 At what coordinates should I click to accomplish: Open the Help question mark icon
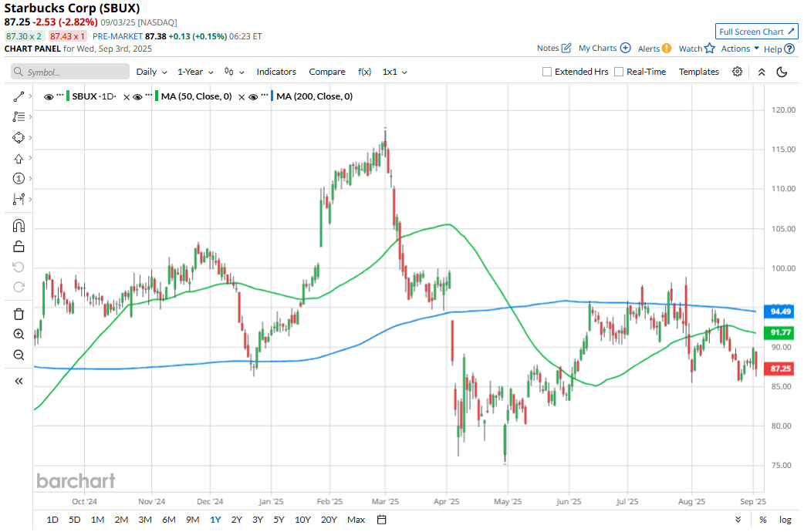pos(789,49)
